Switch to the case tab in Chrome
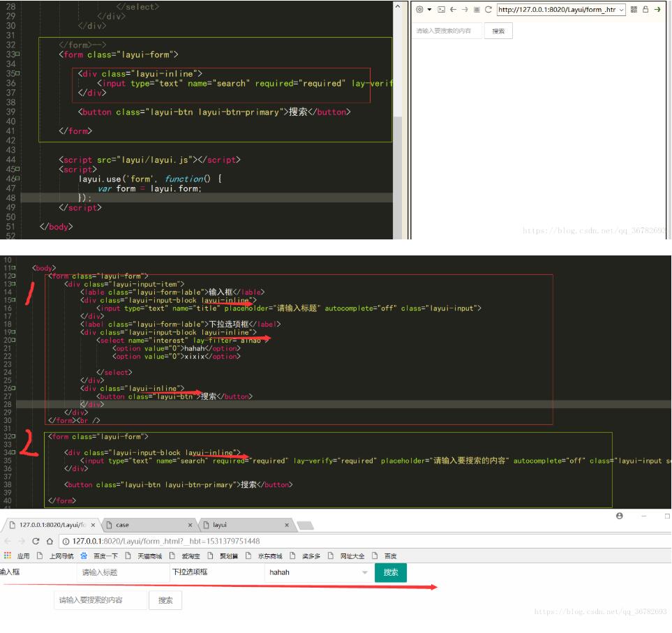 (149, 525)
